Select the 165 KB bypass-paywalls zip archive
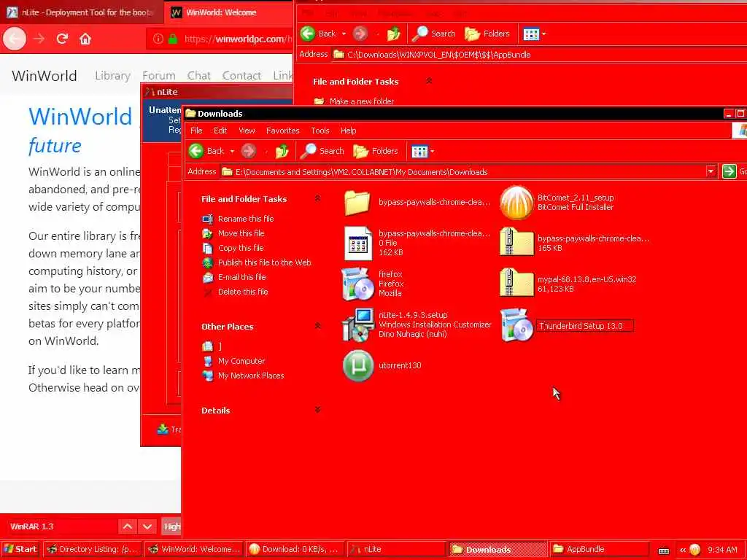Image resolution: width=747 pixels, height=560 pixels. pyautogui.click(x=516, y=243)
